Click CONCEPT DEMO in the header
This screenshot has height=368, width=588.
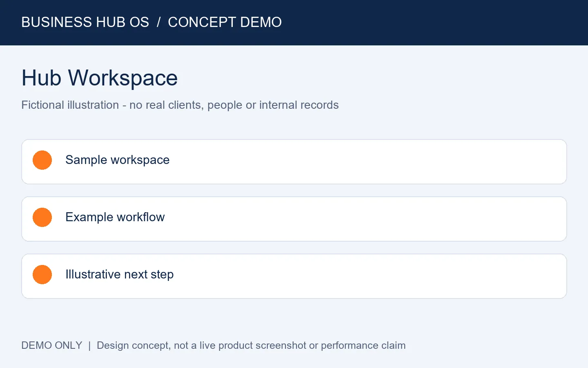tap(225, 22)
